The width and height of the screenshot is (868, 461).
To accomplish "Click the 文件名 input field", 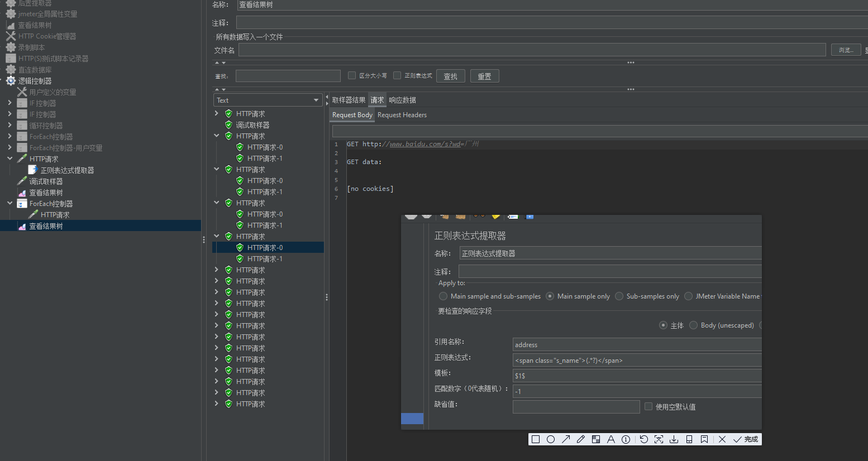I will (x=532, y=50).
